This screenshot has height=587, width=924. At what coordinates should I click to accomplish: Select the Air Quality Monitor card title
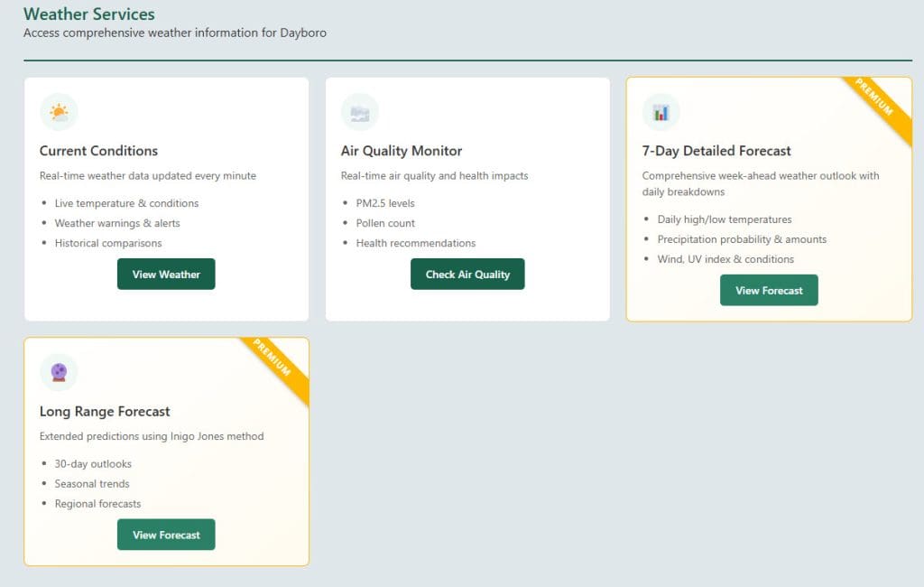(402, 151)
